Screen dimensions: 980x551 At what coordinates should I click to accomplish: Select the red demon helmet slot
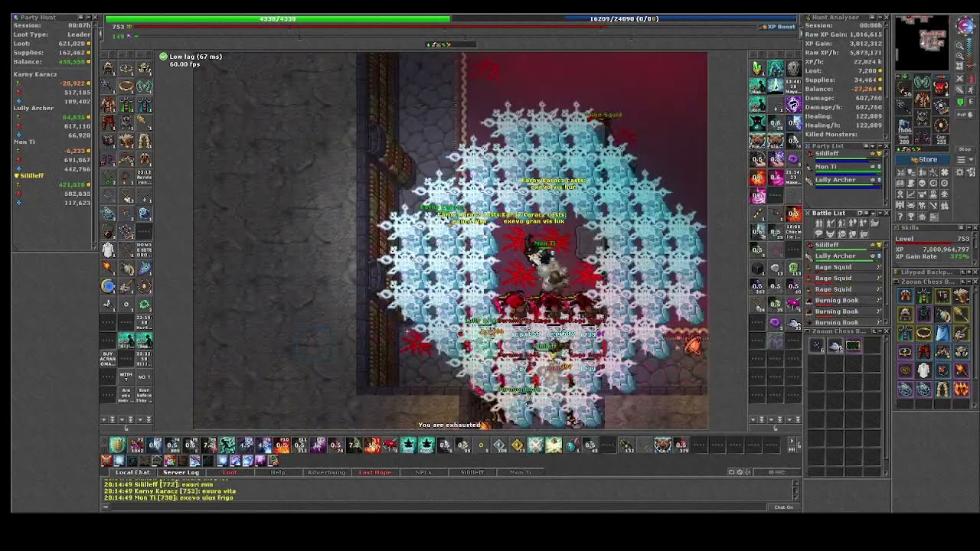tap(941, 88)
